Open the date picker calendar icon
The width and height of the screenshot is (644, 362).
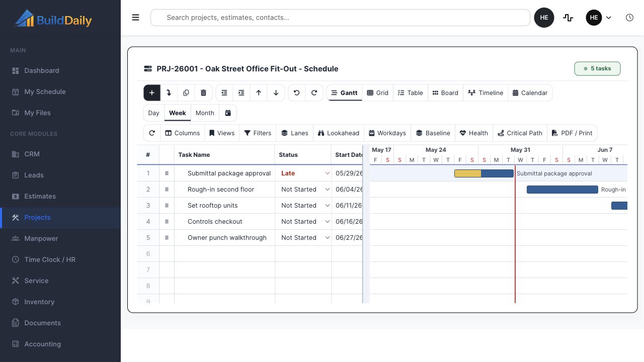228,113
